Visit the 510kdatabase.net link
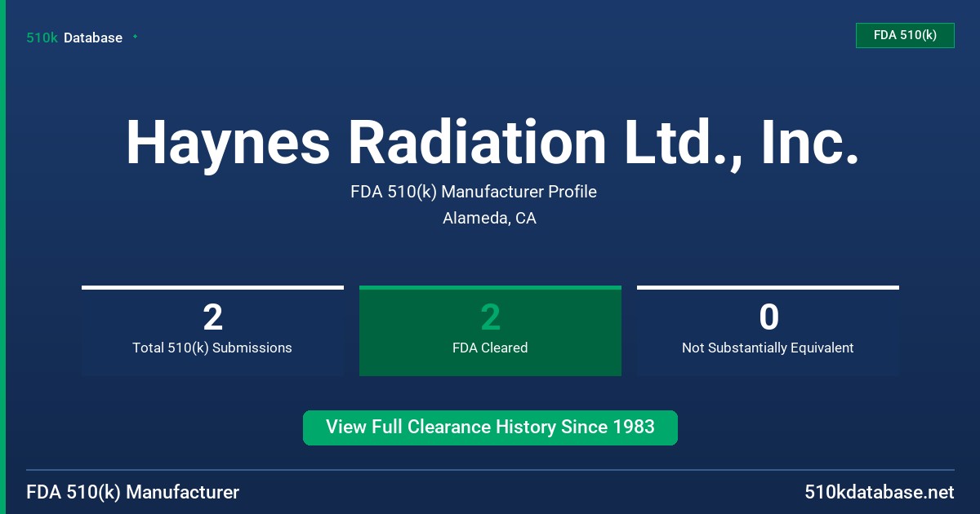 pyautogui.click(x=880, y=492)
